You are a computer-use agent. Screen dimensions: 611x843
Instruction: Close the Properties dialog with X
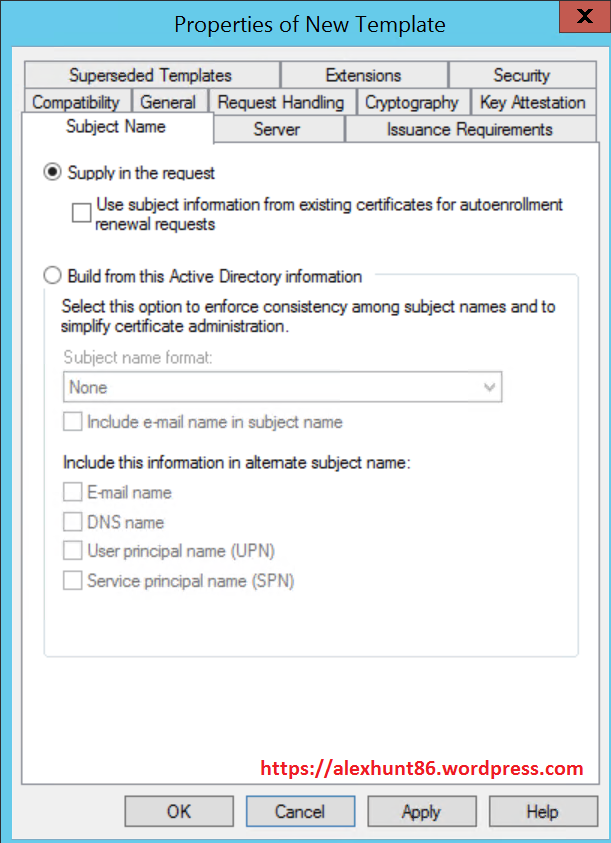coord(582,22)
